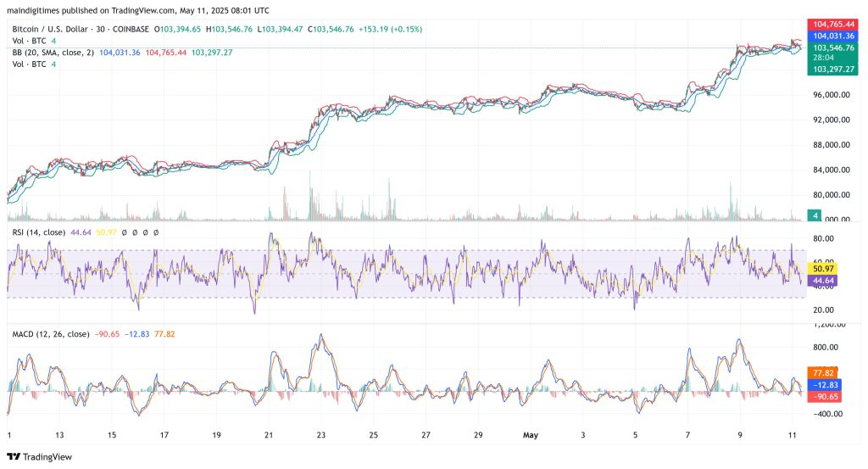Click the orange 77.82 MACD axis tag
868x469 pixels.
(825, 371)
